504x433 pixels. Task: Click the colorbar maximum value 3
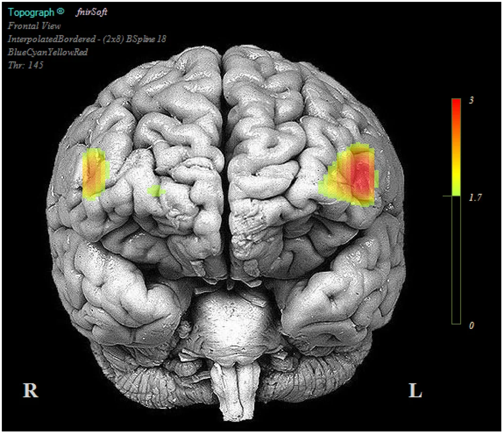click(471, 100)
